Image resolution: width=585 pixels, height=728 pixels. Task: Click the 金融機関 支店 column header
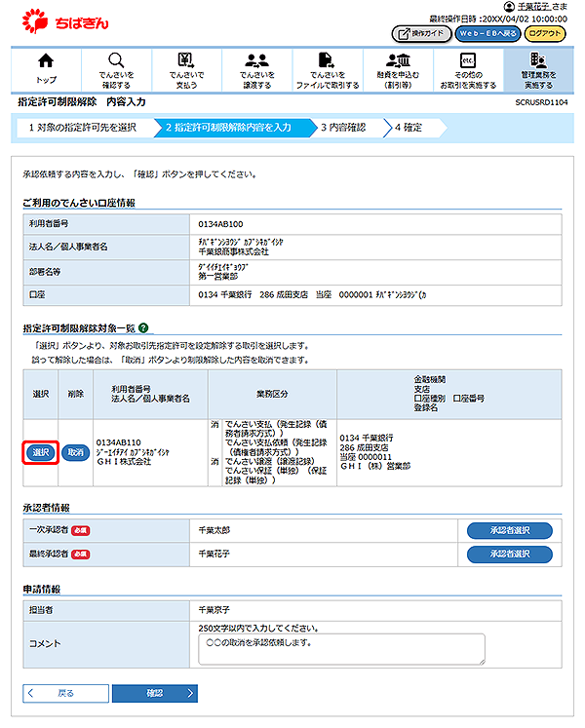click(448, 394)
